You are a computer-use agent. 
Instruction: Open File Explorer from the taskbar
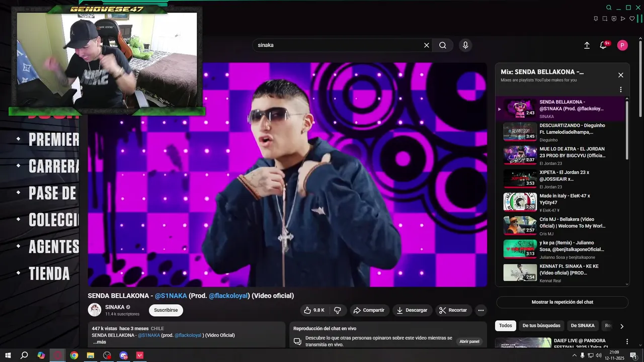click(x=91, y=355)
